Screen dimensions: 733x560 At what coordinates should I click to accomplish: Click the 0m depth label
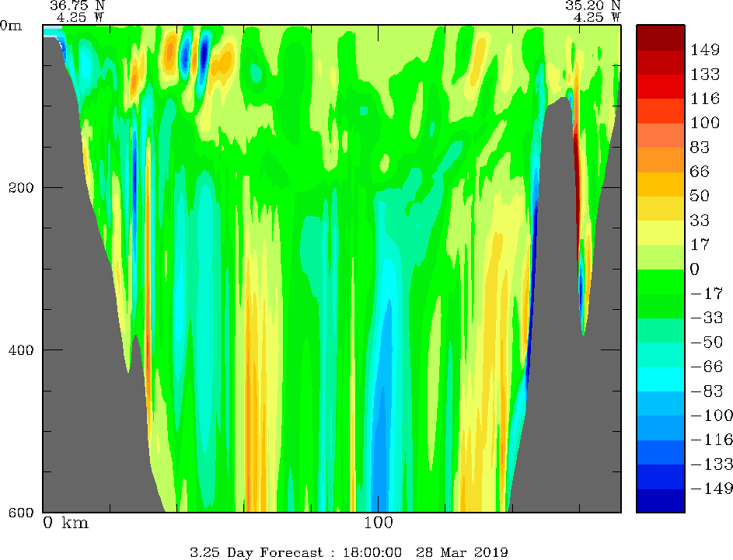tap(11, 25)
